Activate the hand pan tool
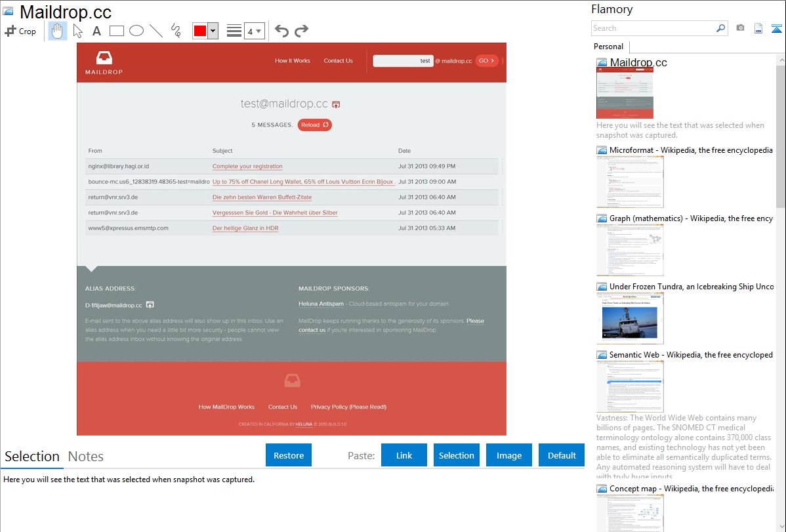This screenshot has height=532, width=786. pos(58,31)
